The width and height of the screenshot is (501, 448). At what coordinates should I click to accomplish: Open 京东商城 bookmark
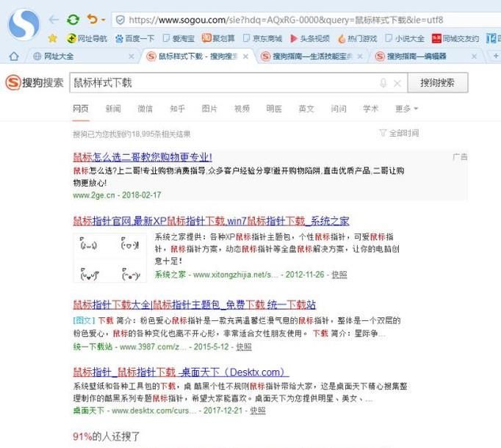point(263,39)
